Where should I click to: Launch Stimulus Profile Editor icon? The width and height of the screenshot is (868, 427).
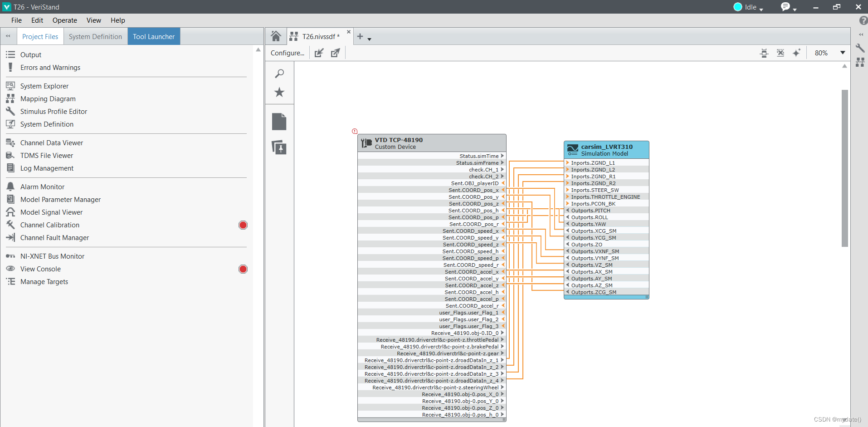tap(10, 112)
